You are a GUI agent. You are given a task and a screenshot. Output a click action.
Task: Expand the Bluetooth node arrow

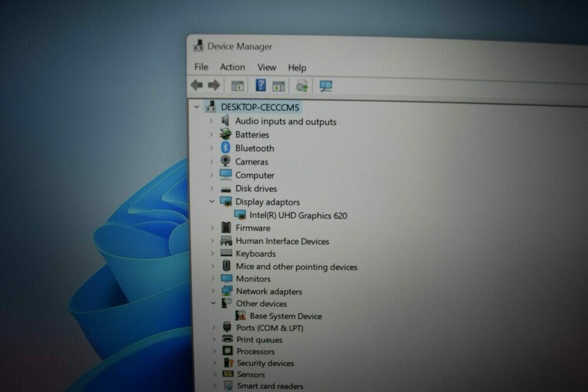[211, 148]
